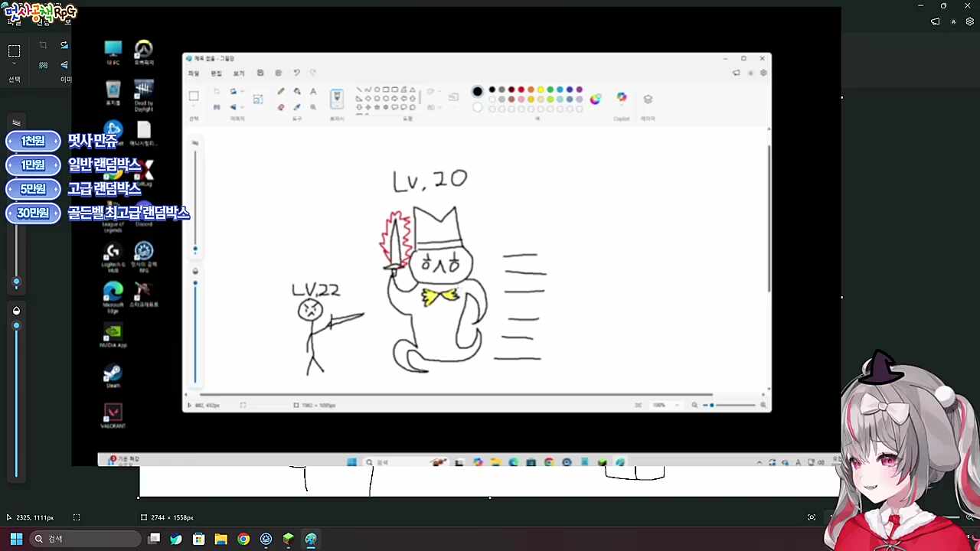Select the Pencil tool in Paint

[x=280, y=90]
